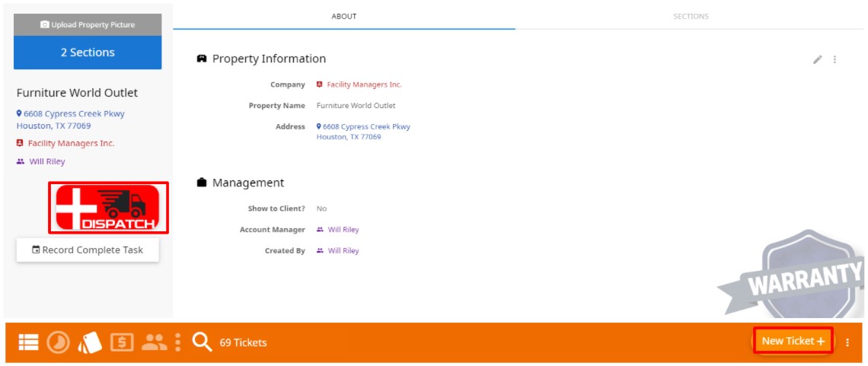Click the red Dispatch truck button
This screenshot has height=366, width=868.
[108, 208]
